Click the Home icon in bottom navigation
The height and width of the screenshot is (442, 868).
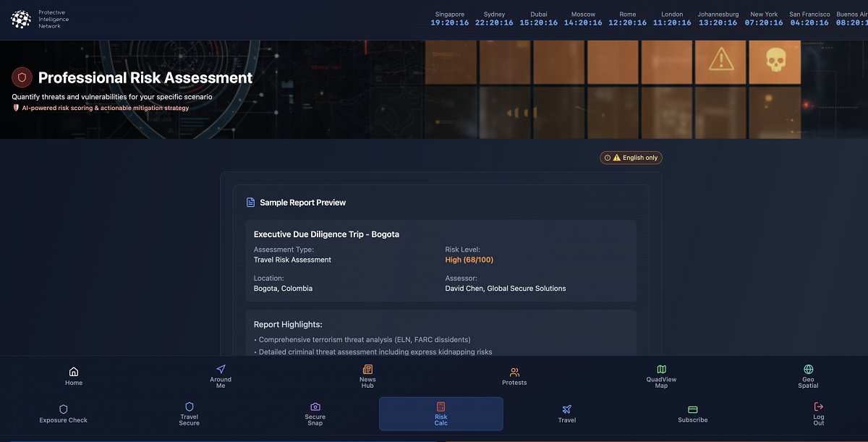pos(74,371)
